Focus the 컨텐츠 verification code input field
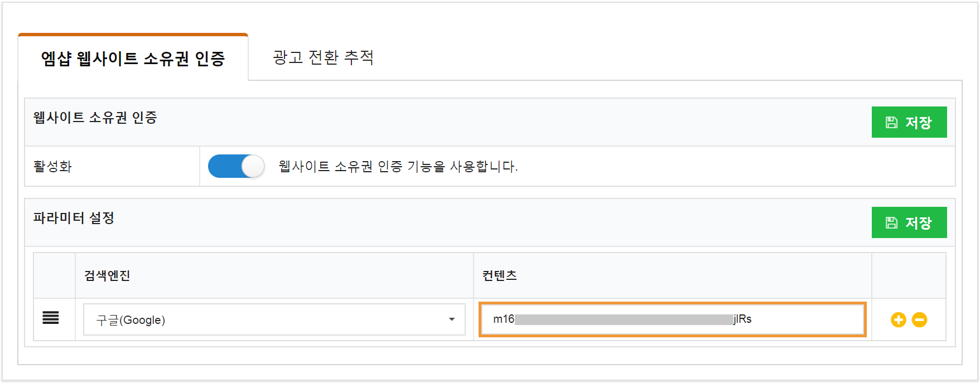This screenshot has height=383, width=980. tap(672, 319)
